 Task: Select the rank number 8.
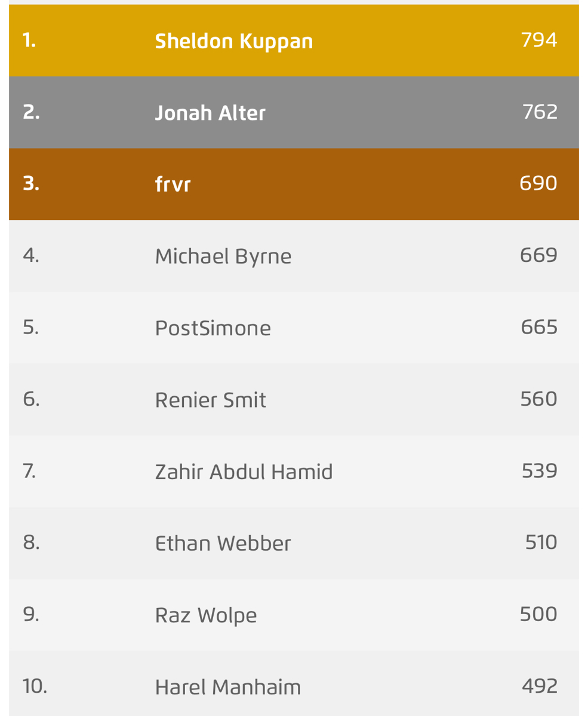(31, 542)
